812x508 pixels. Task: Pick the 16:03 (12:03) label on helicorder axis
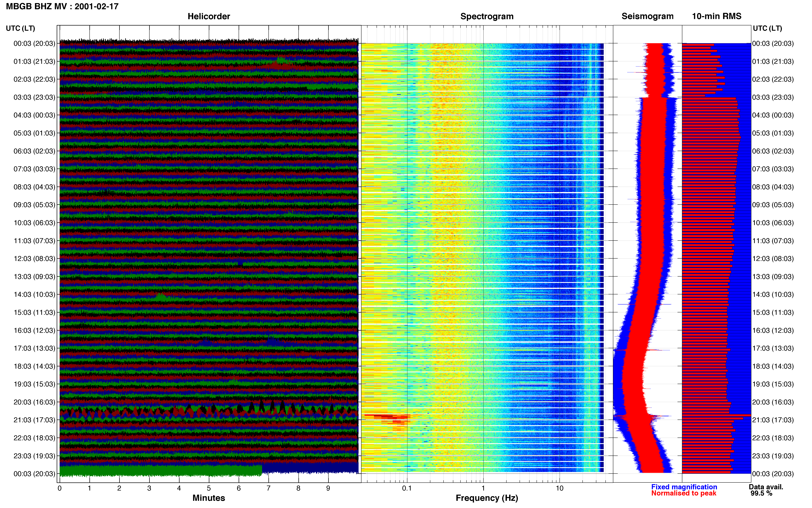point(34,330)
